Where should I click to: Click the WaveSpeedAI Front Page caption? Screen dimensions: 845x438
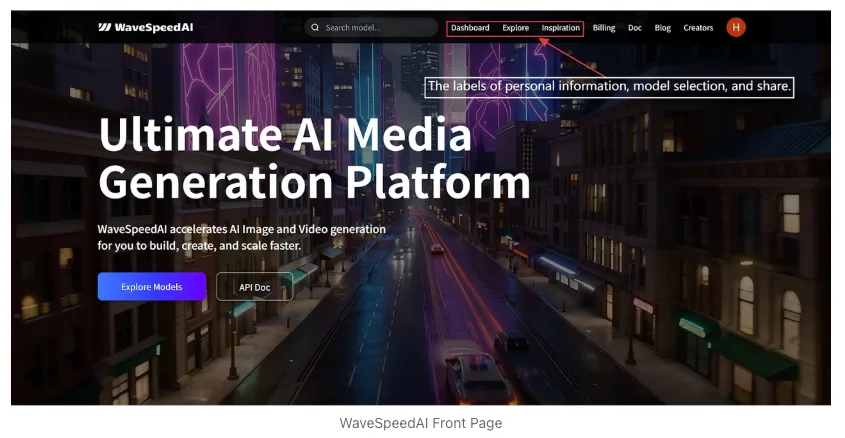(x=420, y=423)
